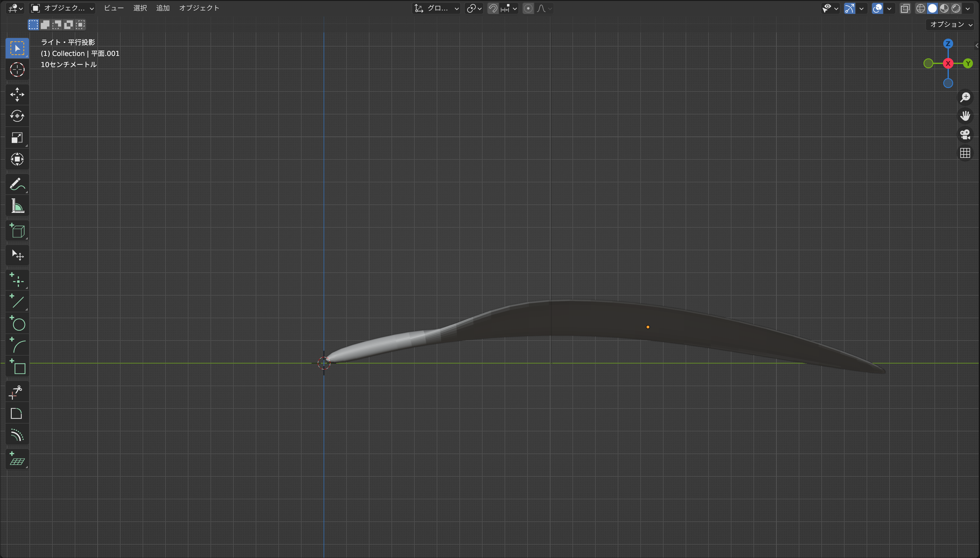Image resolution: width=980 pixels, height=558 pixels.
Task: Open the ビュー menu
Action: click(114, 8)
